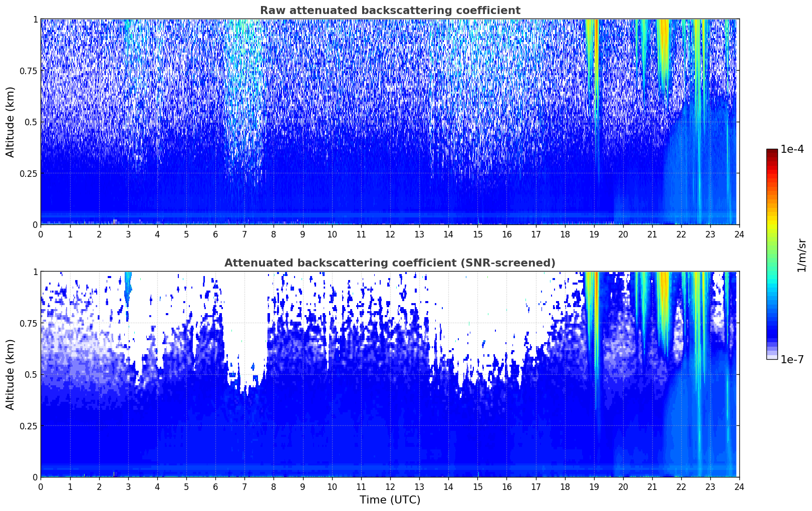Click the 'Time (UTC)' axis label
Viewport: 812px width, 511px height.
click(390, 500)
